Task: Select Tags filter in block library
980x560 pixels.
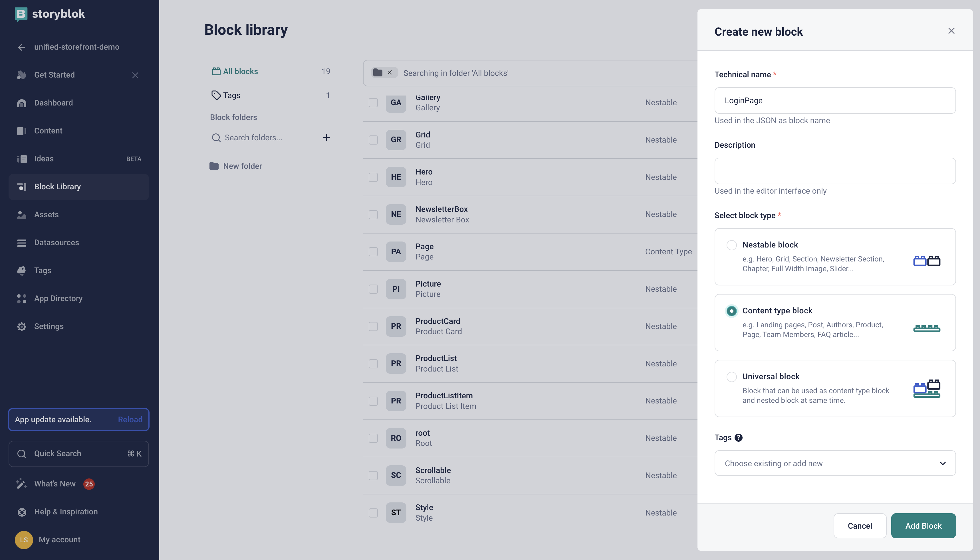Action: coord(271,96)
